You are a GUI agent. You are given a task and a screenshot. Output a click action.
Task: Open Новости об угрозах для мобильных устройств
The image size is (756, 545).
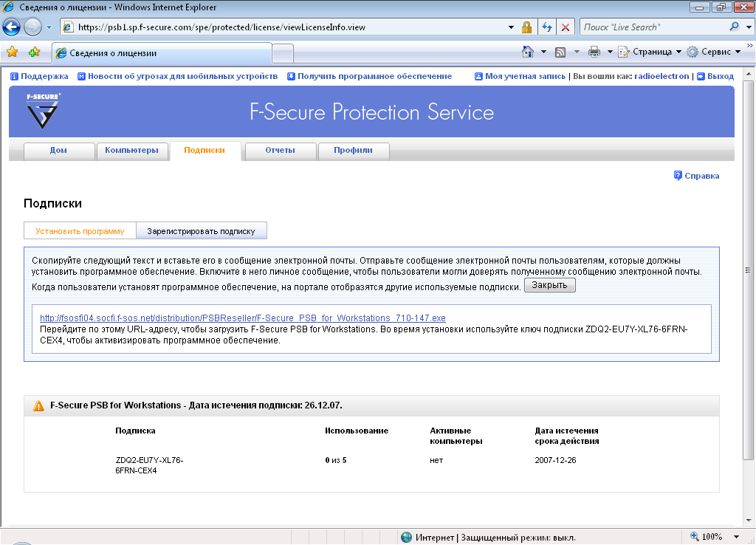[183, 76]
